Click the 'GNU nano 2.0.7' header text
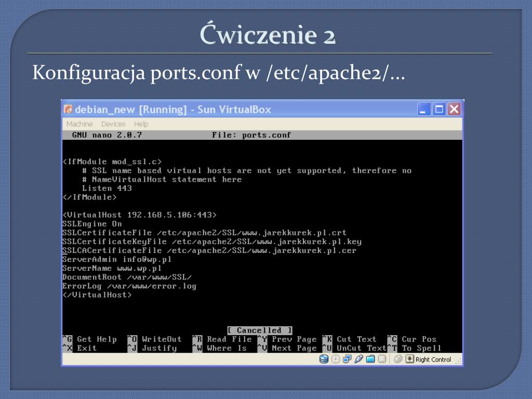The height and width of the screenshot is (399, 532). (x=107, y=135)
